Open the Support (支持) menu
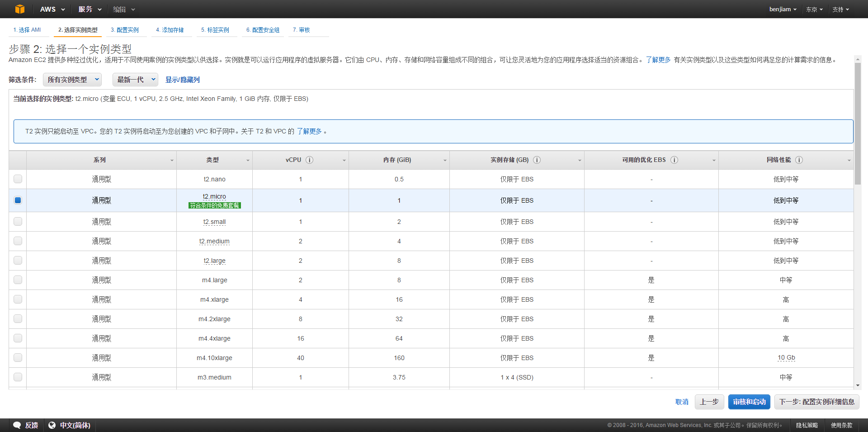The width and height of the screenshot is (868, 432). [841, 9]
